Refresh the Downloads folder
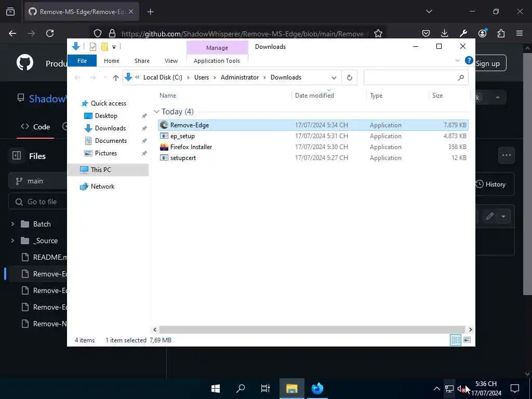532x399 pixels. tap(350, 78)
